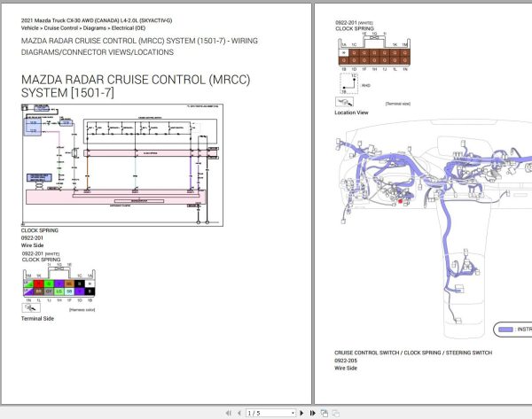
Task: Click the go to next view icon
Action: 335,413
